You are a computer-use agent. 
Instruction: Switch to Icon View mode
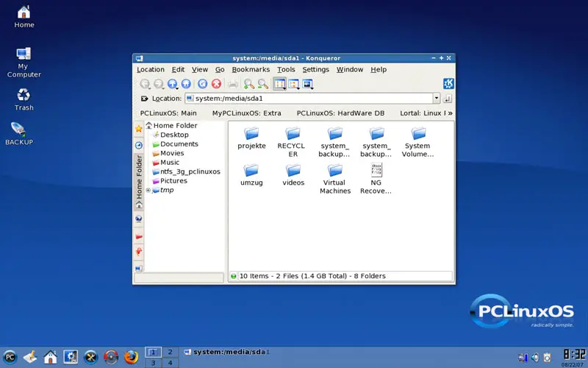(x=279, y=84)
